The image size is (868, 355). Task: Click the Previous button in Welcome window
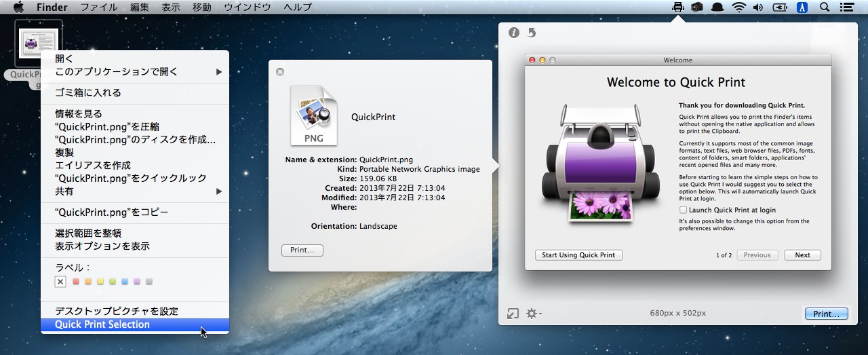coord(757,255)
